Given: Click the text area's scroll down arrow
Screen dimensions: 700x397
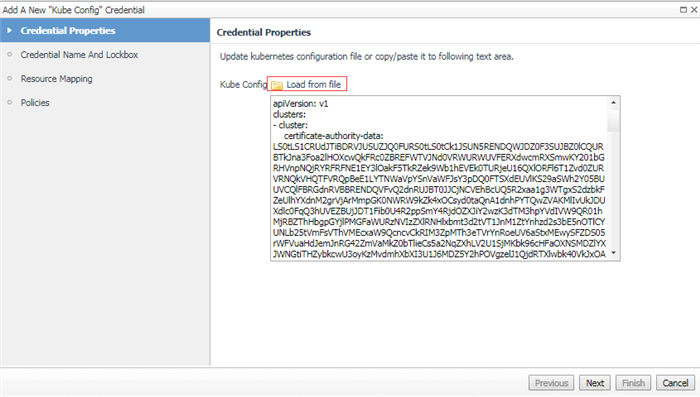Looking at the screenshot, I should coord(613,253).
